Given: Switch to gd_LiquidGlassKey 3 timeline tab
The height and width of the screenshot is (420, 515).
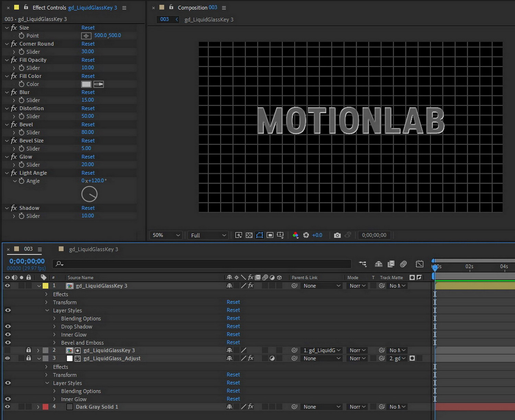Looking at the screenshot, I should point(93,249).
